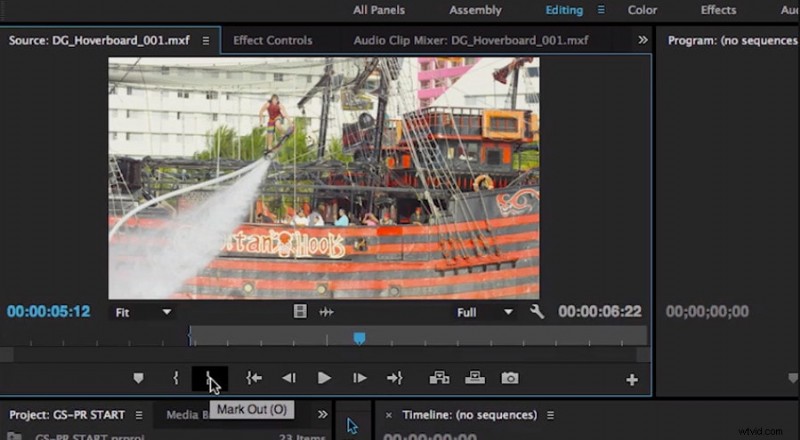Select the Source DG_Hoverboard_001.mxf tab

(99, 40)
